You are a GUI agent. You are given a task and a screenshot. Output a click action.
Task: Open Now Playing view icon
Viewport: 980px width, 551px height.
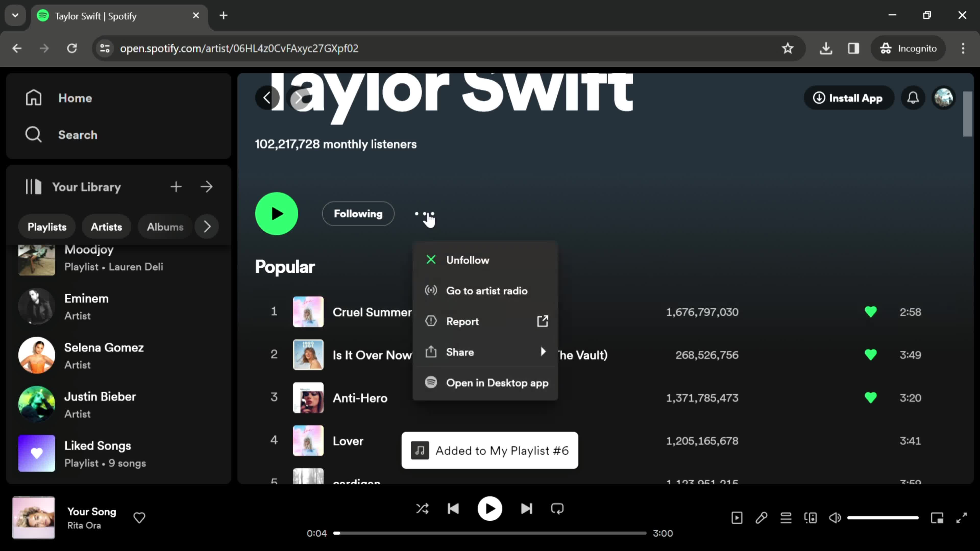[x=737, y=518]
